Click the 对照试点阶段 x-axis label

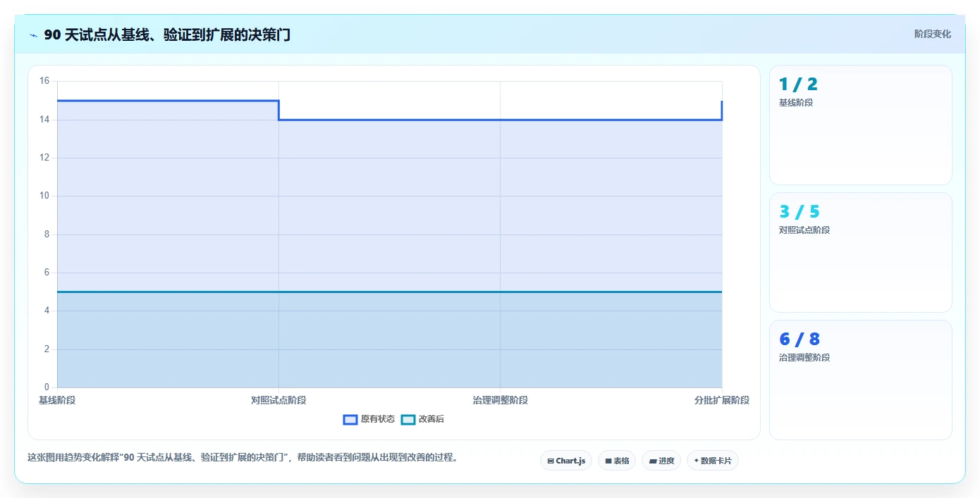[x=278, y=400]
